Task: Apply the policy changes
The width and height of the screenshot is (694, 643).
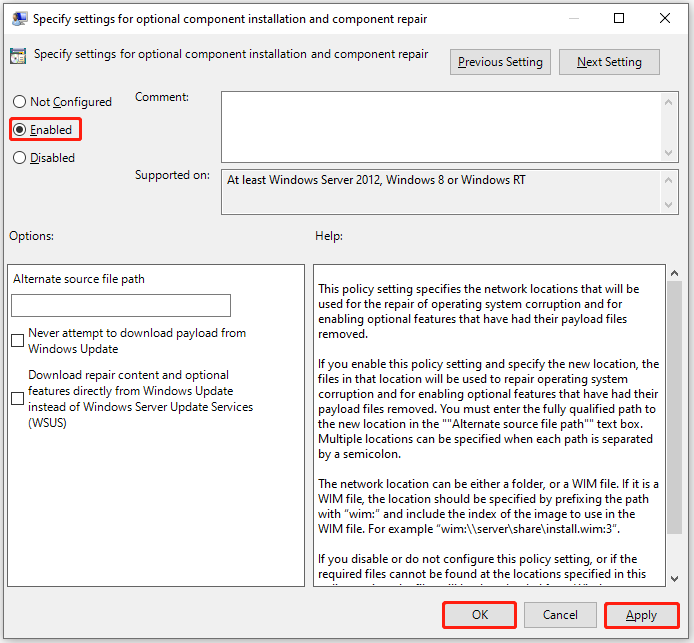Action: coord(641,615)
